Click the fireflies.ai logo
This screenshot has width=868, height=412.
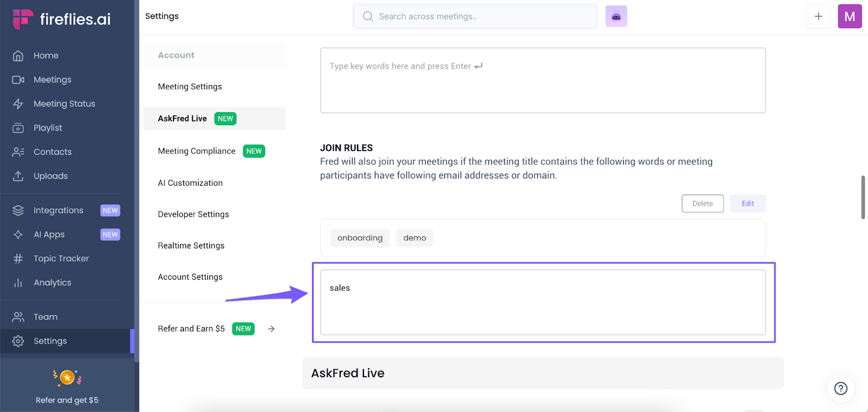click(x=61, y=19)
